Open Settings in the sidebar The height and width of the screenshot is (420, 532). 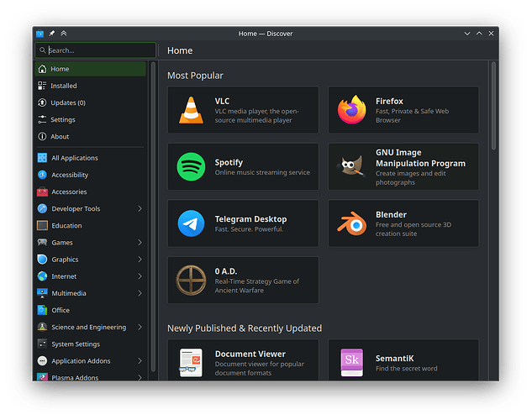coord(90,119)
